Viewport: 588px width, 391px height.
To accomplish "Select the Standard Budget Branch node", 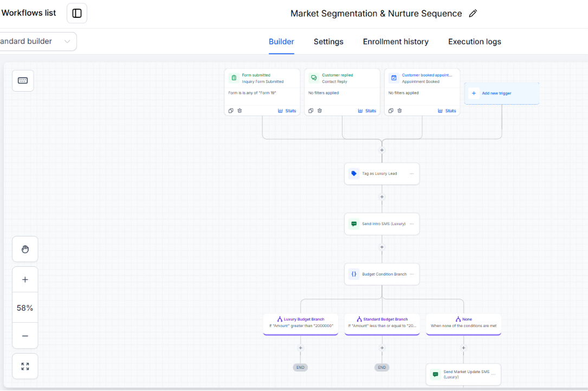I will pos(382,323).
